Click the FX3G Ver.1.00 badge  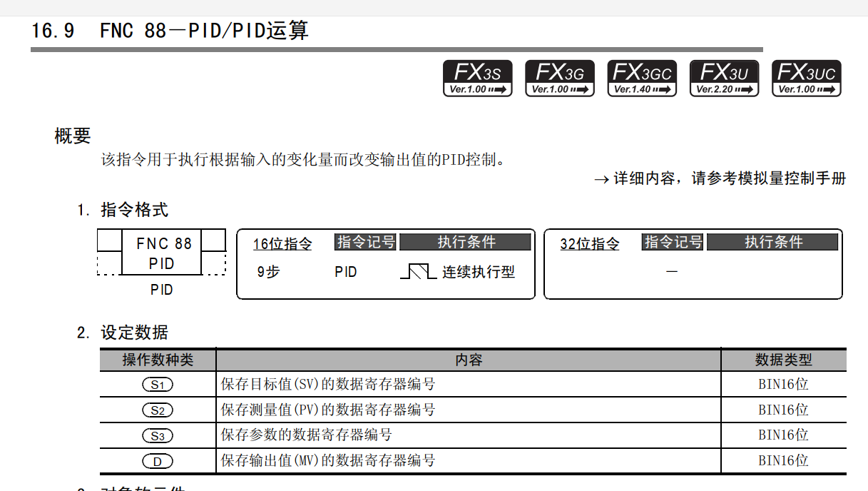click(559, 79)
